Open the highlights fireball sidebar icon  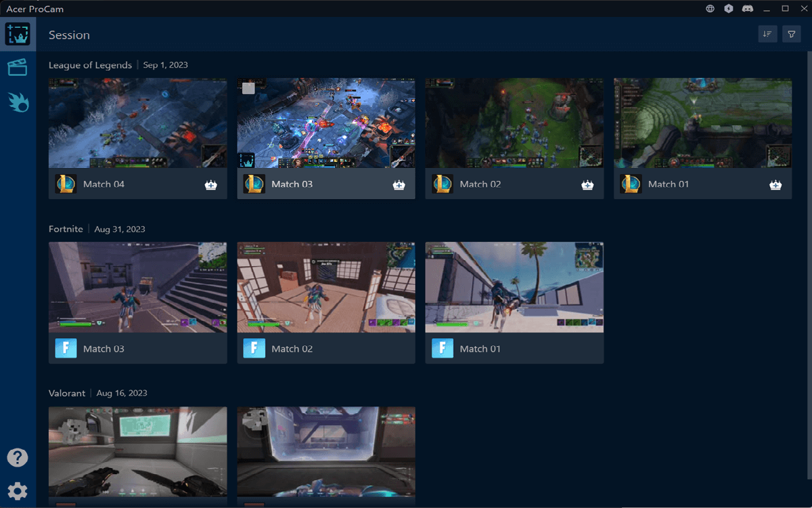click(18, 102)
